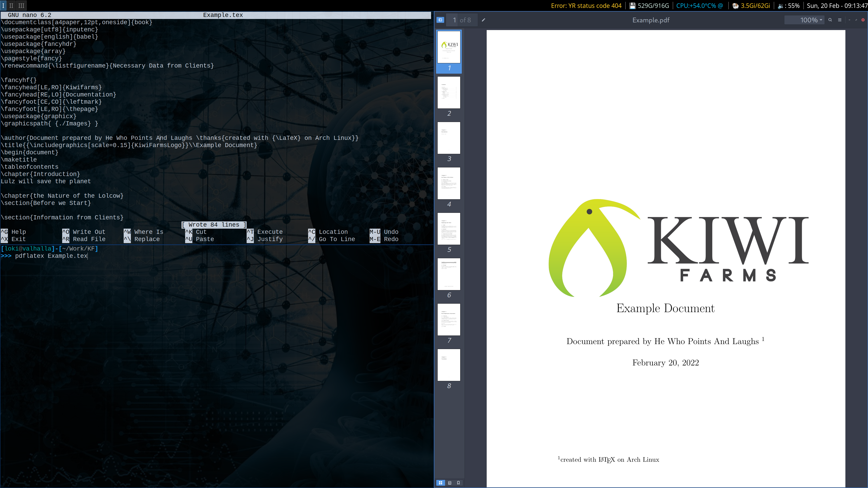The height and width of the screenshot is (488, 868).
Task: Click the disk usage 529G/916G indicator
Action: [x=649, y=5]
